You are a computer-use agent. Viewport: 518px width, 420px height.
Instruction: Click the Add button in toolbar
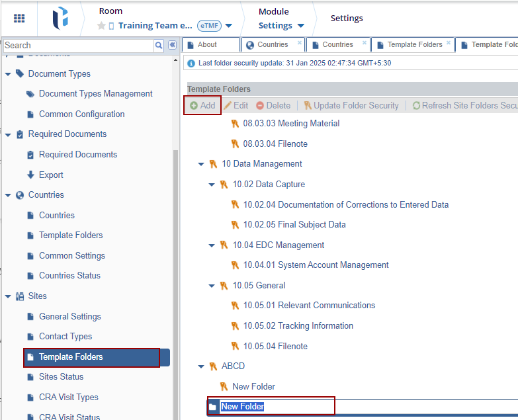[x=202, y=106]
